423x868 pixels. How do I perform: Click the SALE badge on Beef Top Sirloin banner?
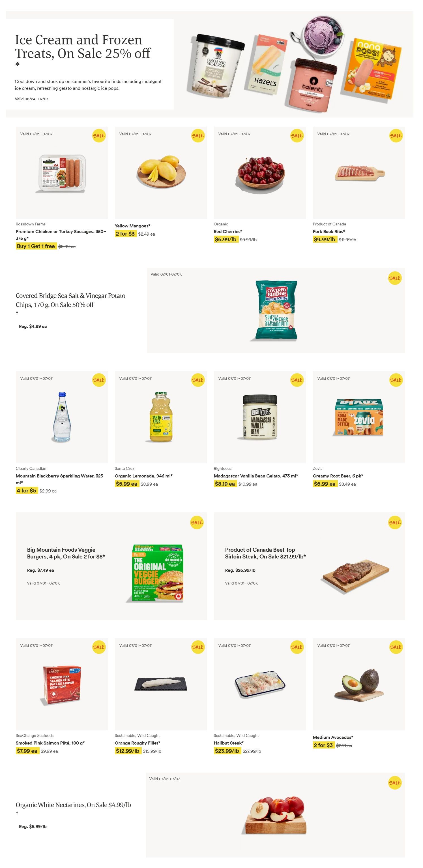point(395,522)
